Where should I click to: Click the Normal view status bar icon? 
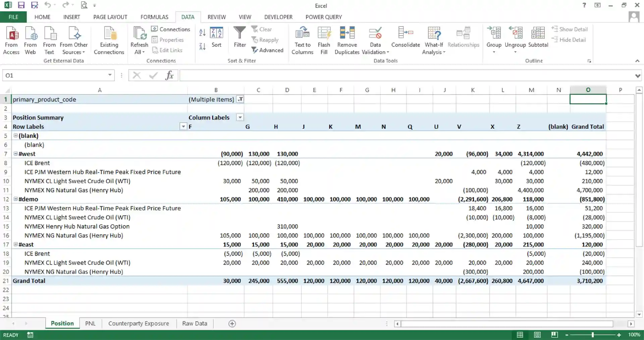coord(520,335)
